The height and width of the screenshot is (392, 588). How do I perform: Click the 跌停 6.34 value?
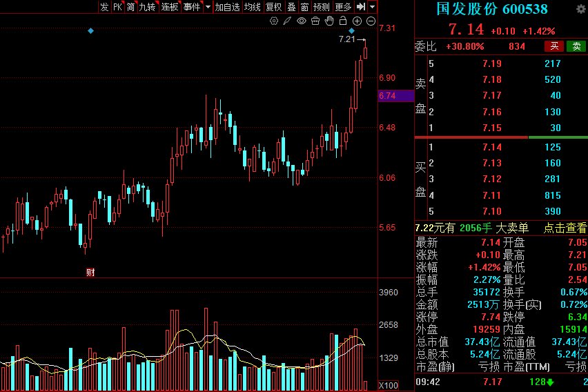[578, 317]
